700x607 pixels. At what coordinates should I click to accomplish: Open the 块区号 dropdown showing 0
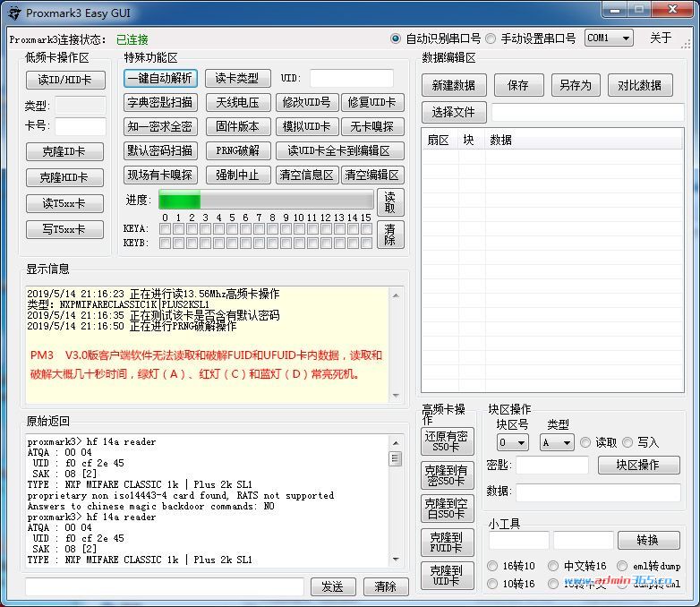tap(513, 442)
